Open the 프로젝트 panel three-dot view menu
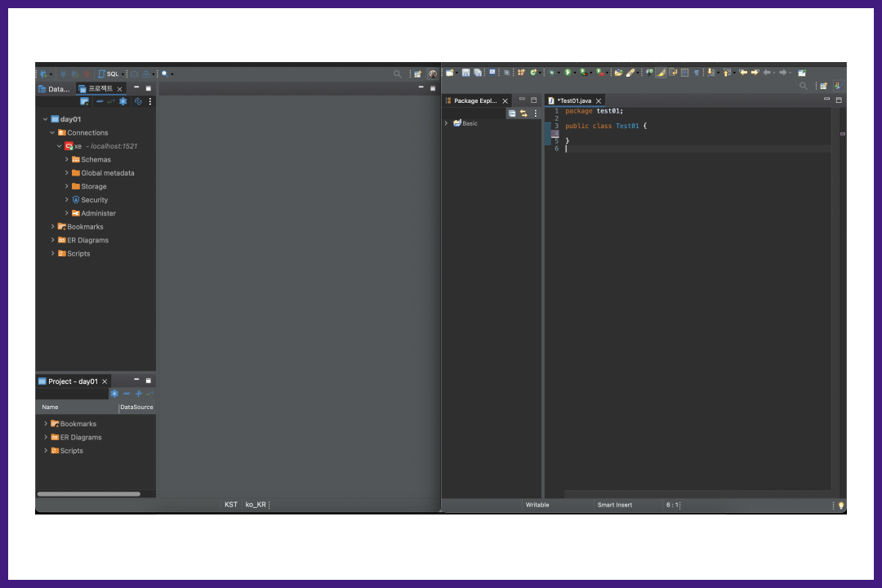 click(150, 101)
